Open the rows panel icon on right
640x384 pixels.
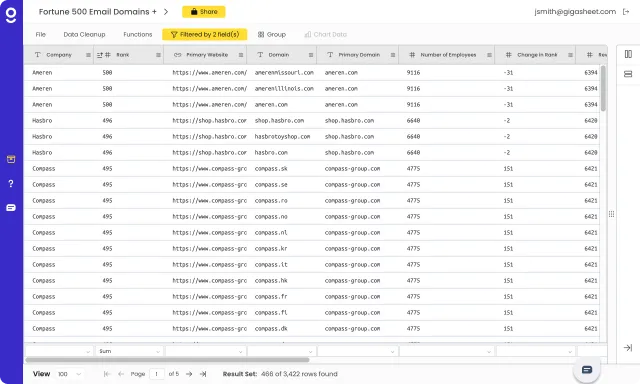[x=628, y=74]
